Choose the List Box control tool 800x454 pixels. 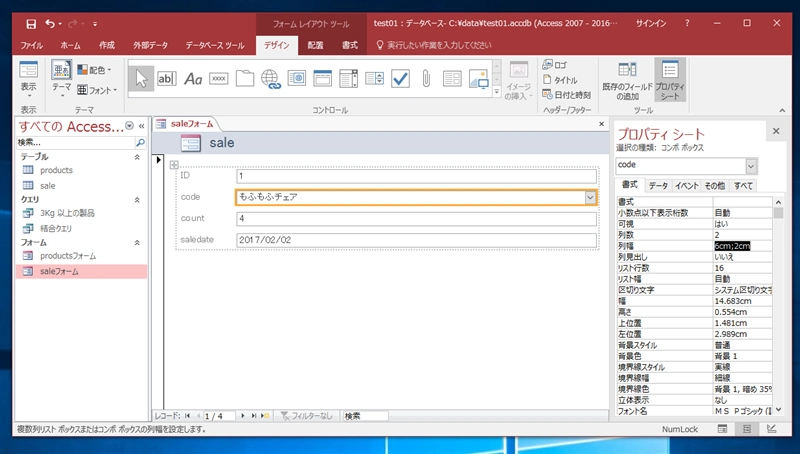pos(374,79)
